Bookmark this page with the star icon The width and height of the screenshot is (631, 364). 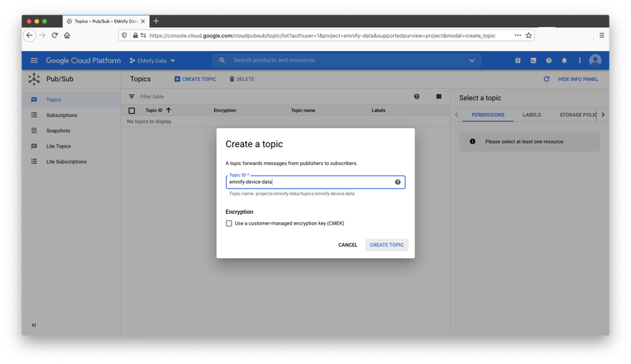529,35
